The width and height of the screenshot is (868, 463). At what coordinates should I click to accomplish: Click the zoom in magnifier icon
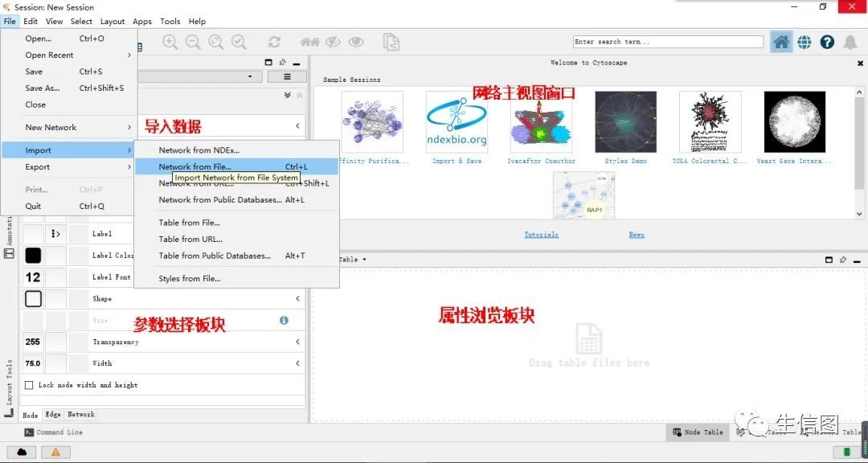(x=170, y=42)
